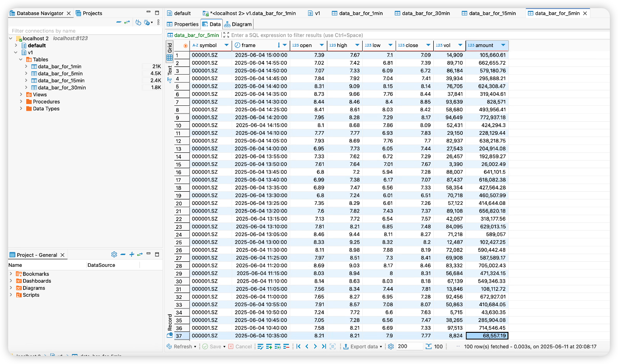Open the data_bar_for_15min editor tab
618x364 pixels.
[x=489, y=13]
